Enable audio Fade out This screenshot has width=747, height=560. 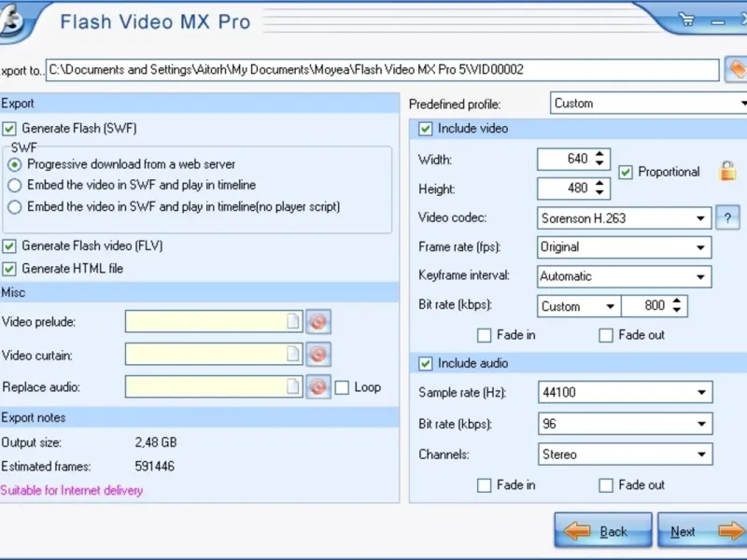tap(606, 485)
